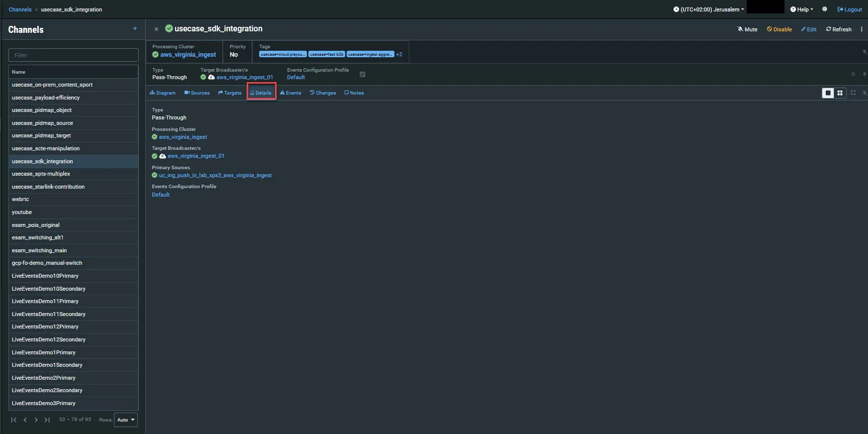Screen dimensions: 868x434
Task: Open the aws_virginia_ingest processing cluster header link
Action: (188, 55)
